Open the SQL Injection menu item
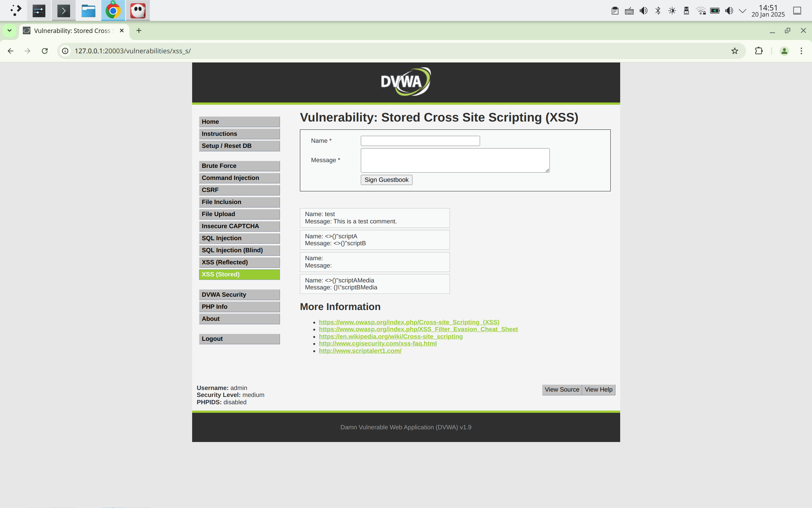 239,238
